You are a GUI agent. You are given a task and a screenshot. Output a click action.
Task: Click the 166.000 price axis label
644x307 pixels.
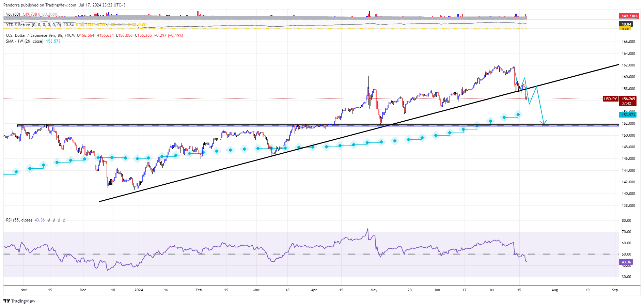[x=628, y=42]
